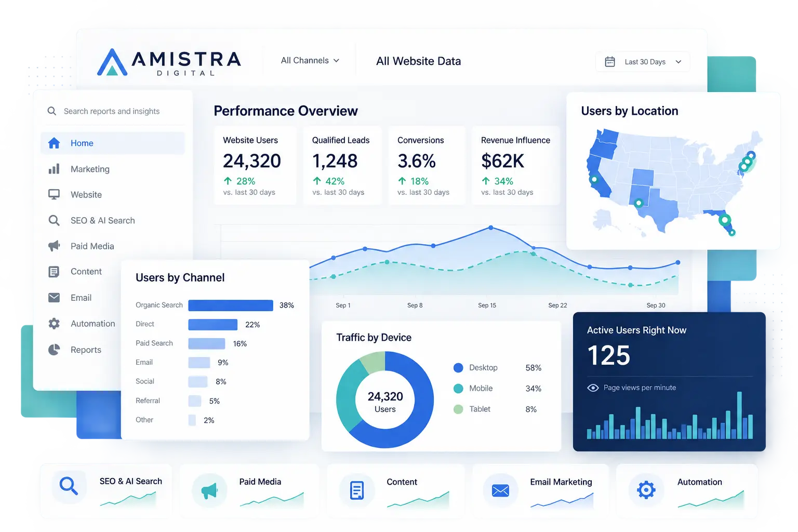The image size is (798, 532).
Task: Select SEO & AI Search in sidebar
Action: click(x=103, y=220)
